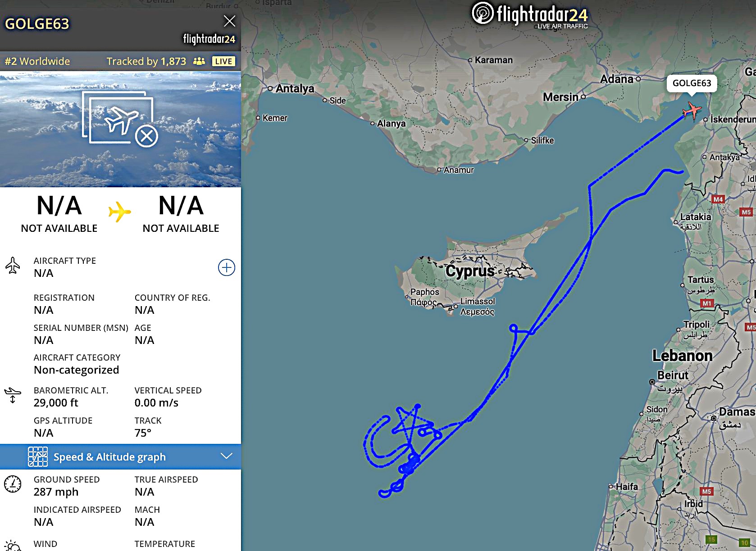
Task: Click the LIVE badge in tracking bar
Action: (223, 61)
